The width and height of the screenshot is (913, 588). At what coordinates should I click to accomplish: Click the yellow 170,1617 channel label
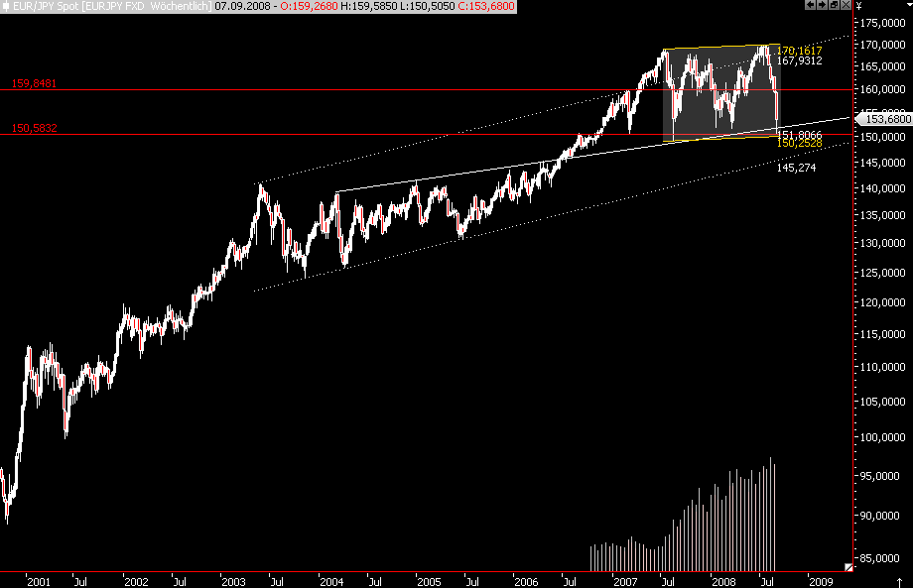(800, 51)
